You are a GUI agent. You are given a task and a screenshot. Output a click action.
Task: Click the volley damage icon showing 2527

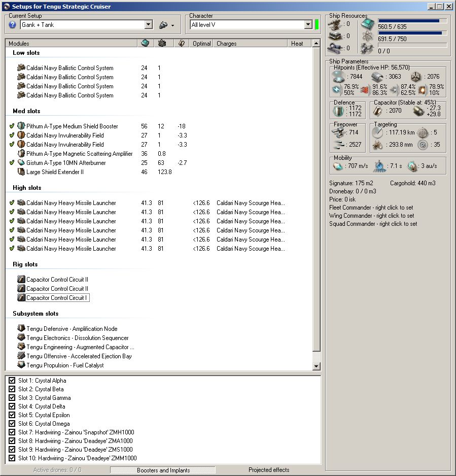pos(339,145)
